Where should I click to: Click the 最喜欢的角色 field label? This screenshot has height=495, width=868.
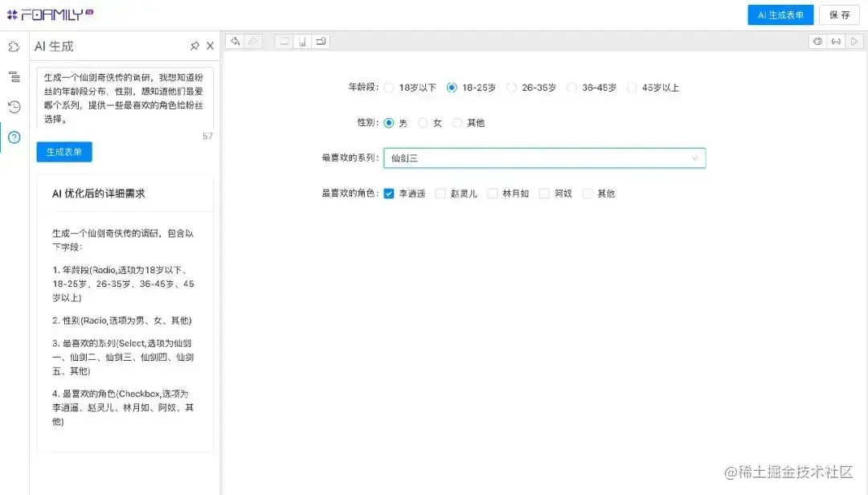tap(350, 193)
